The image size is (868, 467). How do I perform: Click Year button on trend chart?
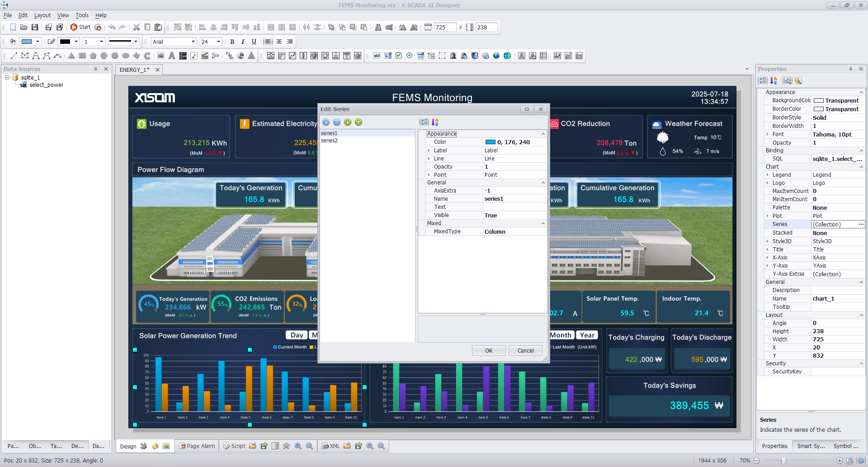tap(587, 335)
